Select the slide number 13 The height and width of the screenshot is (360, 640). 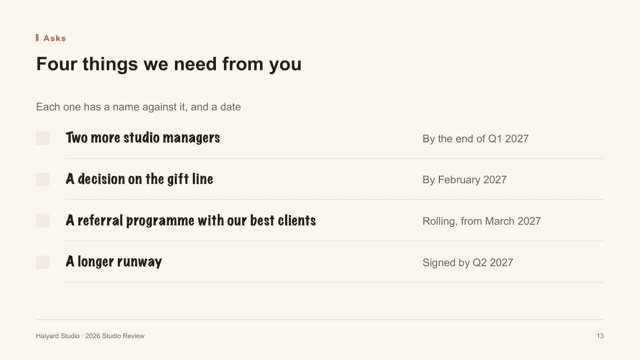pyautogui.click(x=600, y=336)
